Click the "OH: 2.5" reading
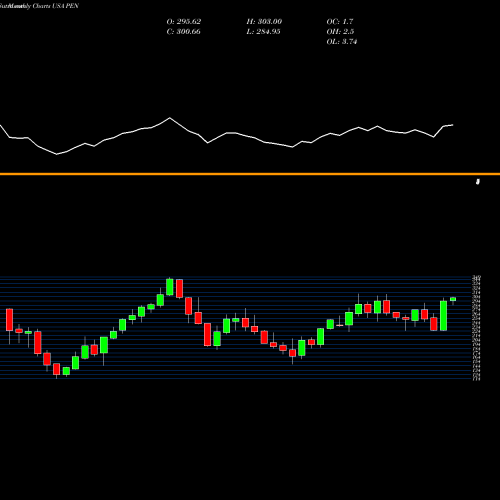This screenshot has width=500, height=500. (340, 32)
